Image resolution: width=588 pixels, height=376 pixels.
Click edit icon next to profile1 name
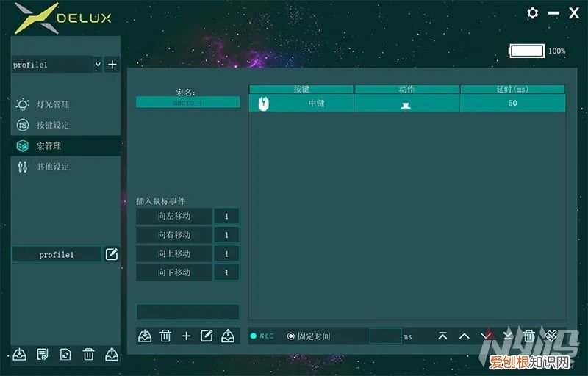[112, 254]
